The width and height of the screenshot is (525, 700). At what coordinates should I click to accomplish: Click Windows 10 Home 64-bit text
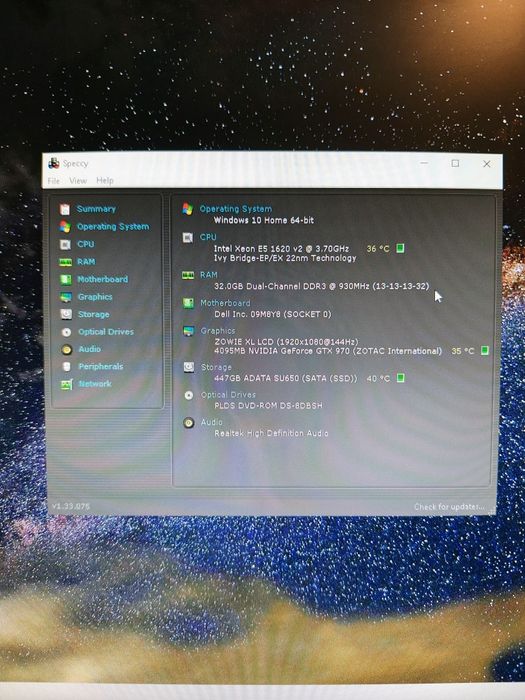pos(264,220)
